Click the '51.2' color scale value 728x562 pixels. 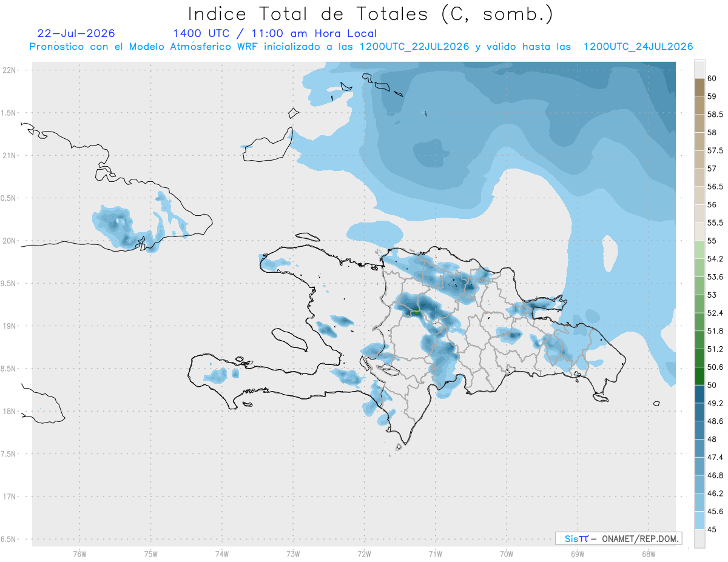click(x=715, y=349)
